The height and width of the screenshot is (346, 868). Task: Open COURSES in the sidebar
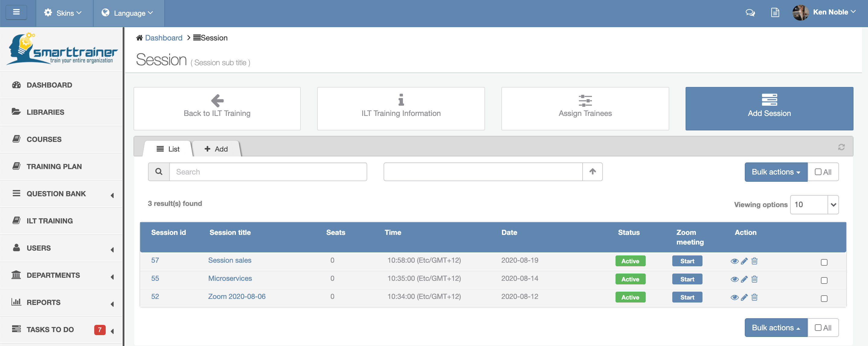click(61, 139)
